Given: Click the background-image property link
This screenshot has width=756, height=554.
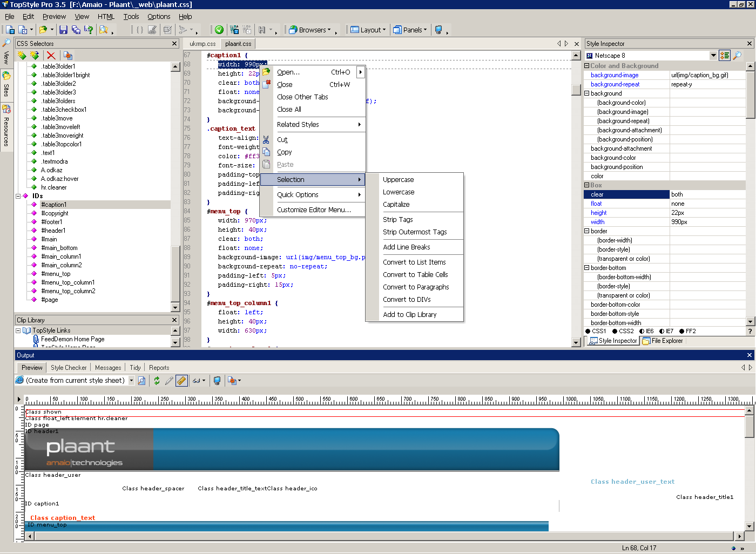Looking at the screenshot, I should coord(615,75).
